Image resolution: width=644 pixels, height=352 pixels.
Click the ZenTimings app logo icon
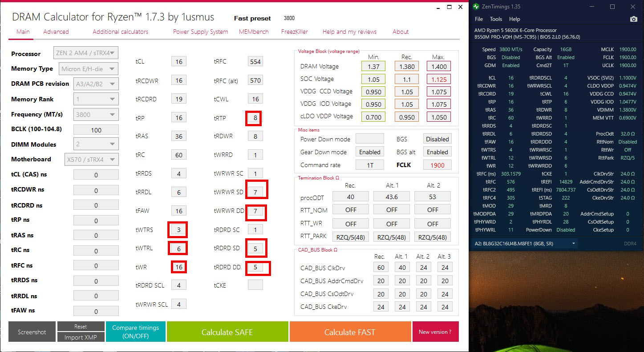(476, 7)
